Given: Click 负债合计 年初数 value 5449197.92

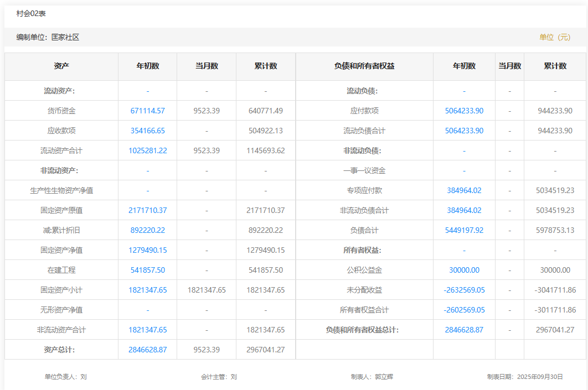Looking at the screenshot, I should pos(464,230).
